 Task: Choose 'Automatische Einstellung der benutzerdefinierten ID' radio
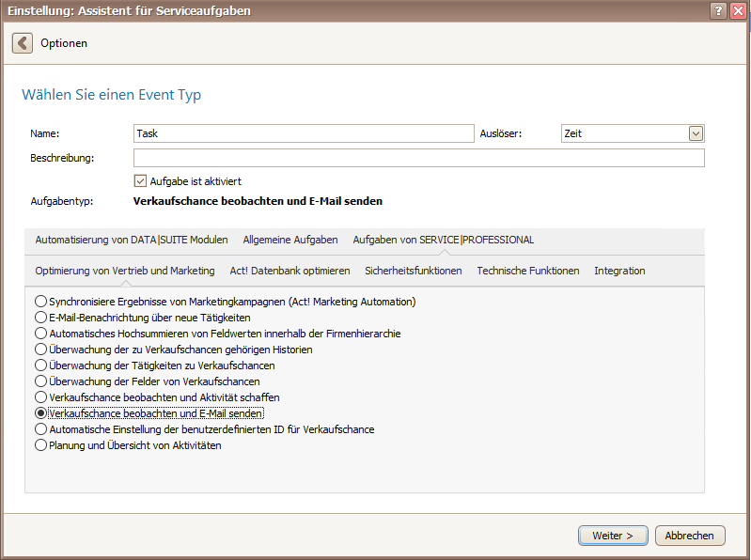tap(40, 429)
